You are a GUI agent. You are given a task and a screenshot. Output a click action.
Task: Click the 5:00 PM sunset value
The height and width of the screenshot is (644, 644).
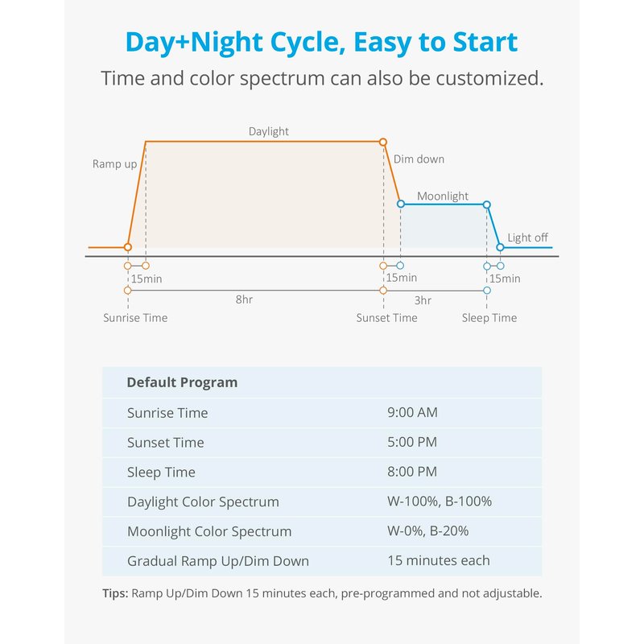click(412, 443)
